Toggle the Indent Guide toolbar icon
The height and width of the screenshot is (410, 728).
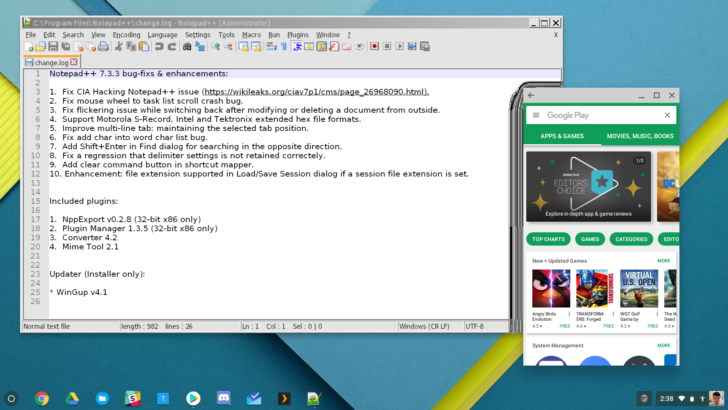coord(297,46)
